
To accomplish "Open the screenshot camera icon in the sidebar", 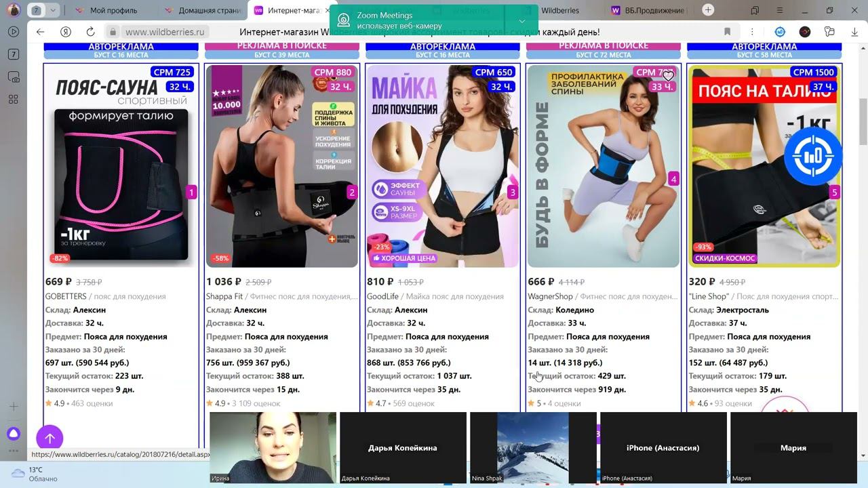I will tap(13, 77).
